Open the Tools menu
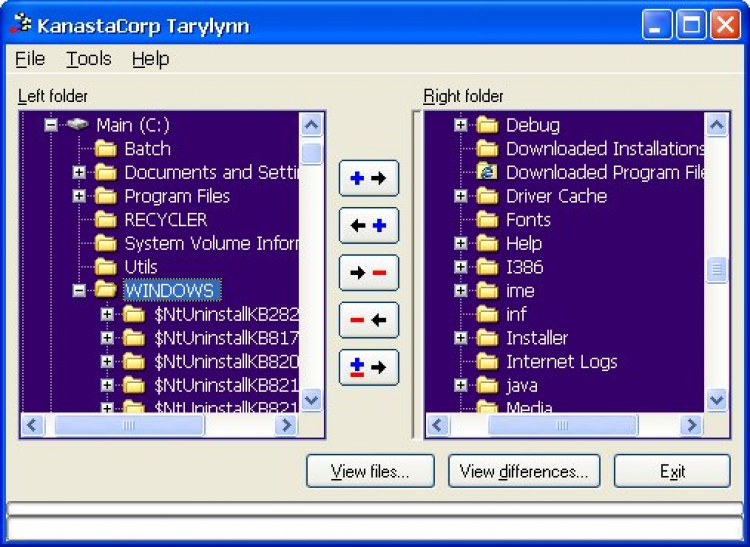The height and width of the screenshot is (547, 750). (89, 59)
